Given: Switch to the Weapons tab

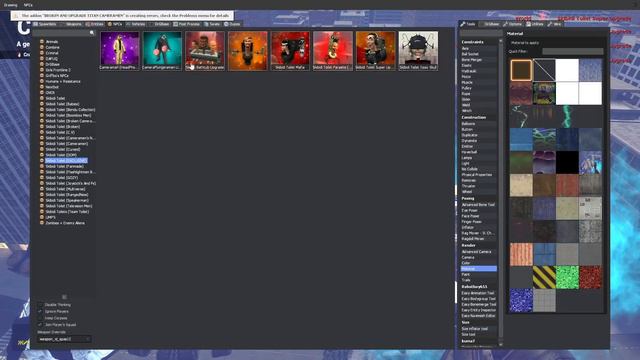Looking at the screenshot, I should pyautogui.click(x=71, y=24).
